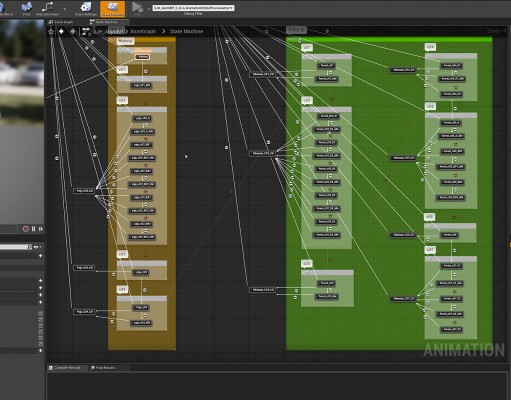The image size is (511, 400).
Task: Select the green comment box header bar
Action: coord(389,40)
